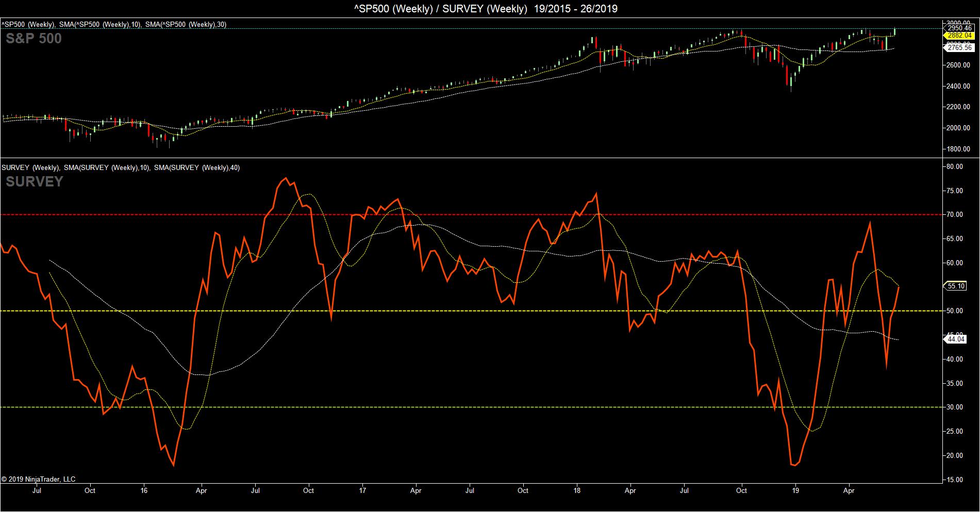980x512 pixels.
Task: Click the "19" year label on time axis
Action: (795, 491)
